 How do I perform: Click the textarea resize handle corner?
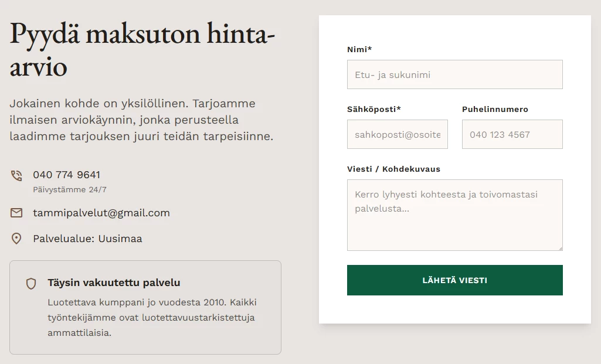tap(560, 248)
